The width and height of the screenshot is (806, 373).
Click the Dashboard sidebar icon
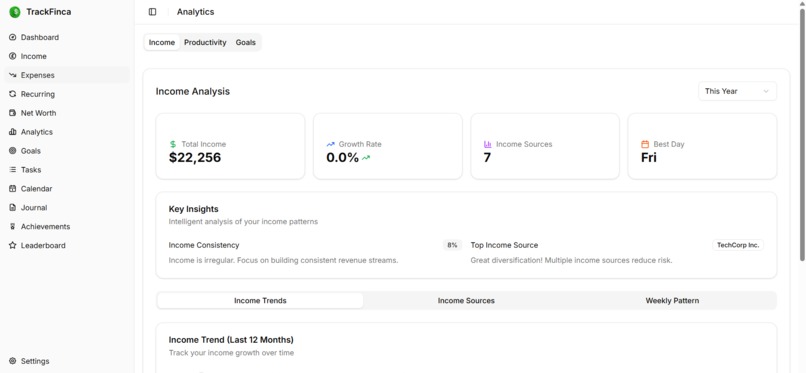13,38
